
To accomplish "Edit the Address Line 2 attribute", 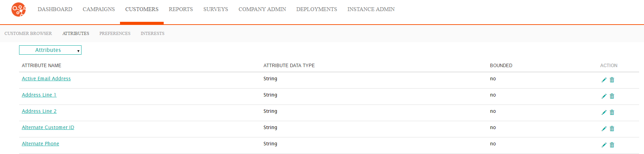I will pos(604,112).
